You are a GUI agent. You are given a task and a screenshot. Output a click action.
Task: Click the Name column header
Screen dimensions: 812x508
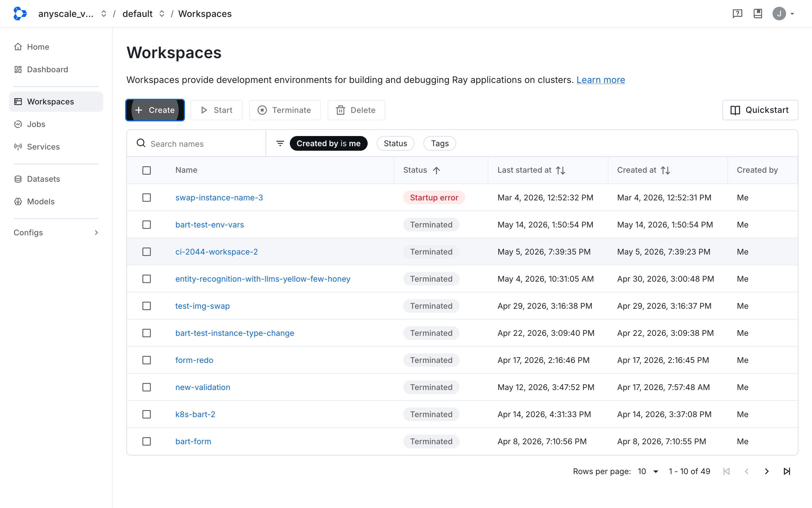[x=186, y=170]
